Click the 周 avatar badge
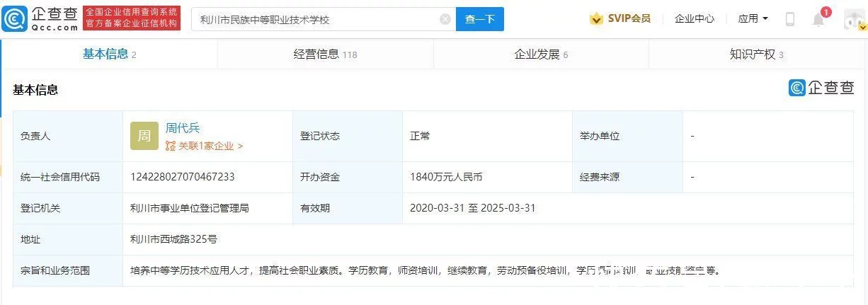This screenshot has width=868, height=305. [x=144, y=136]
